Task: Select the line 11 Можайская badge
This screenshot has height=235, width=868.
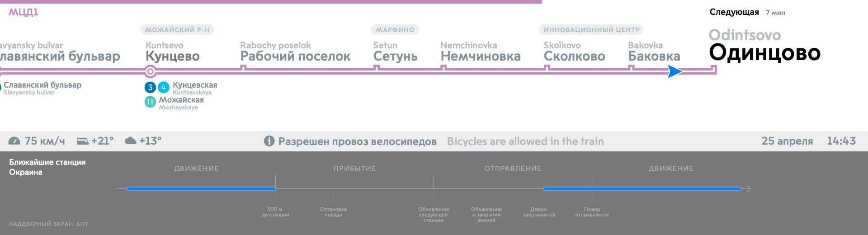Action: tap(150, 102)
